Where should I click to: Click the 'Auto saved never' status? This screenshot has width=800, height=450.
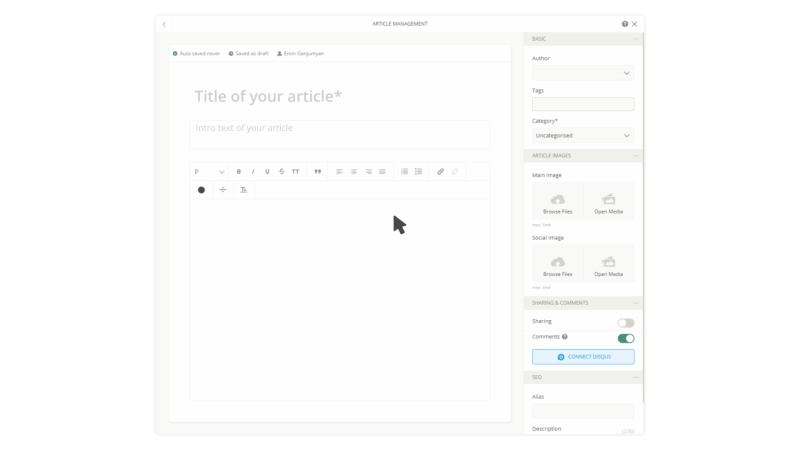[196, 54]
